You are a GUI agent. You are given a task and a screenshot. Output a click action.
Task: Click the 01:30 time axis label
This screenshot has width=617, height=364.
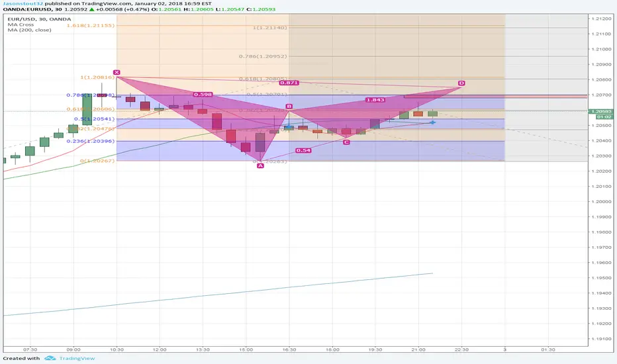(547, 349)
